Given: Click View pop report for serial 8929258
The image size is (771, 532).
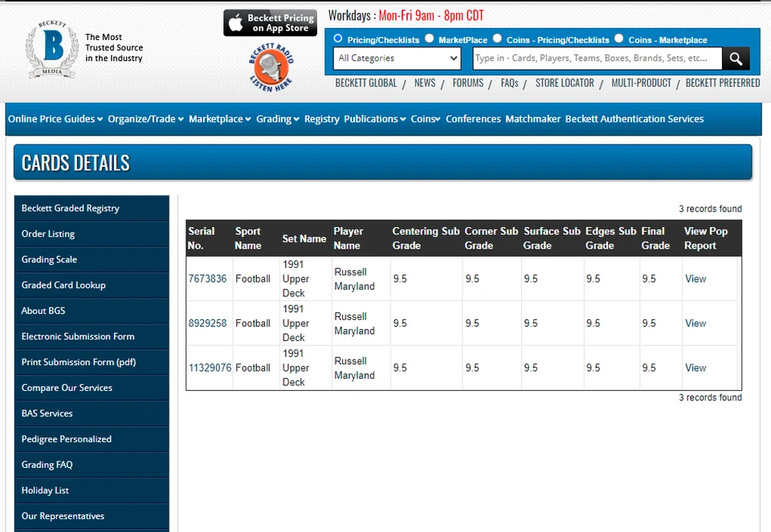Looking at the screenshot, I should (x=696, y=323).
